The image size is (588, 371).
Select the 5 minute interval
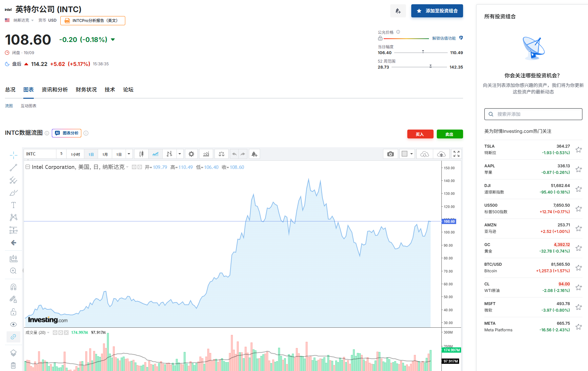click(61, 154)
